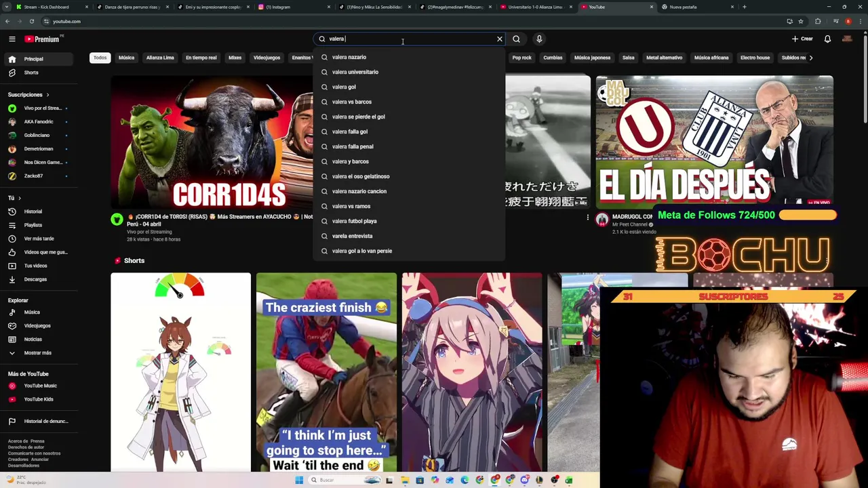The image size is (868, 488).
Task: Select the Todos filter chip
Action: (100, 58)
